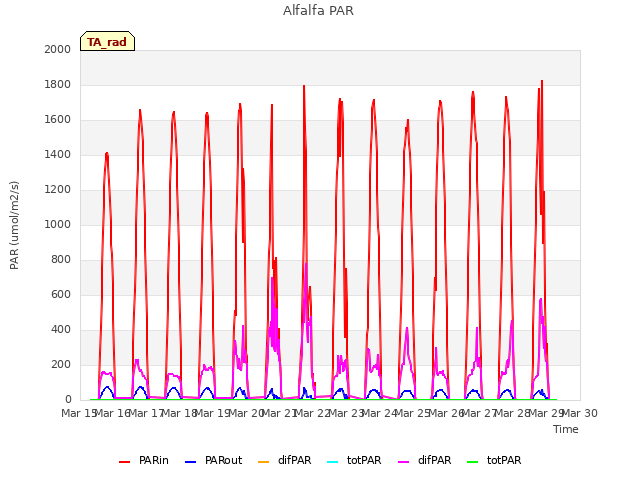Click the TA_rad annotation label
Image resolution: width=640 pixels, height=480 pixels.
pyautogui.click(x=107, y=41)
